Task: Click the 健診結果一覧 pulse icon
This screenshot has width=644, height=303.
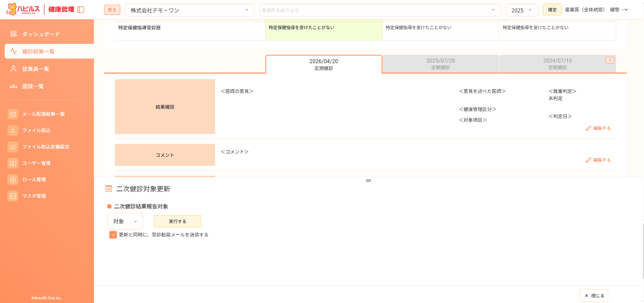Action: pyautogui.click(x=13, y=52)
